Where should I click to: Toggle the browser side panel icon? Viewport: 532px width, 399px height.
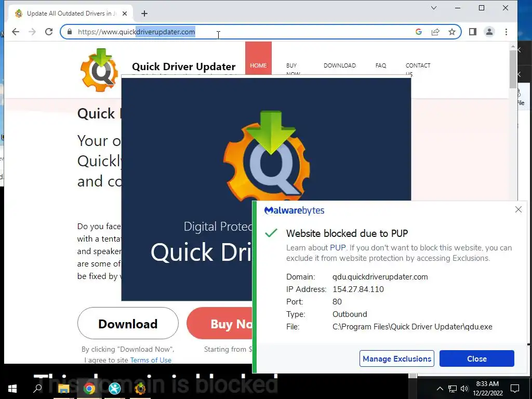(473, 32)
